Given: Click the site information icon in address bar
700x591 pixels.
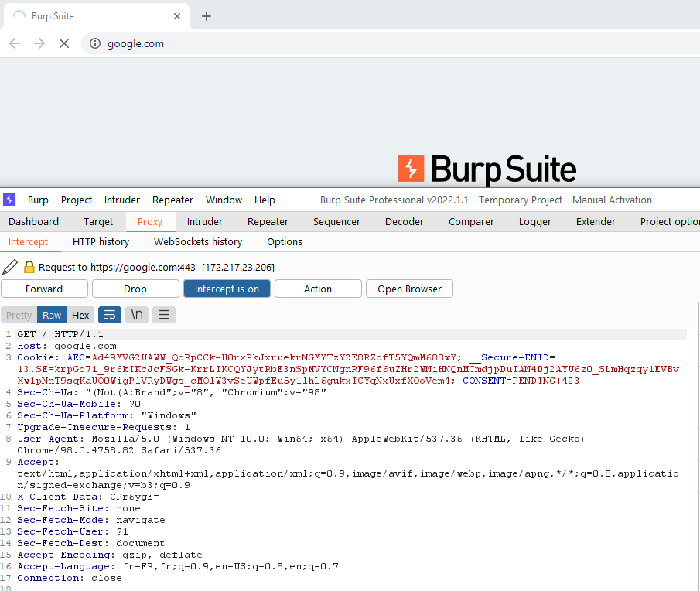Looking at the screenshot, I should coord(95,43).
